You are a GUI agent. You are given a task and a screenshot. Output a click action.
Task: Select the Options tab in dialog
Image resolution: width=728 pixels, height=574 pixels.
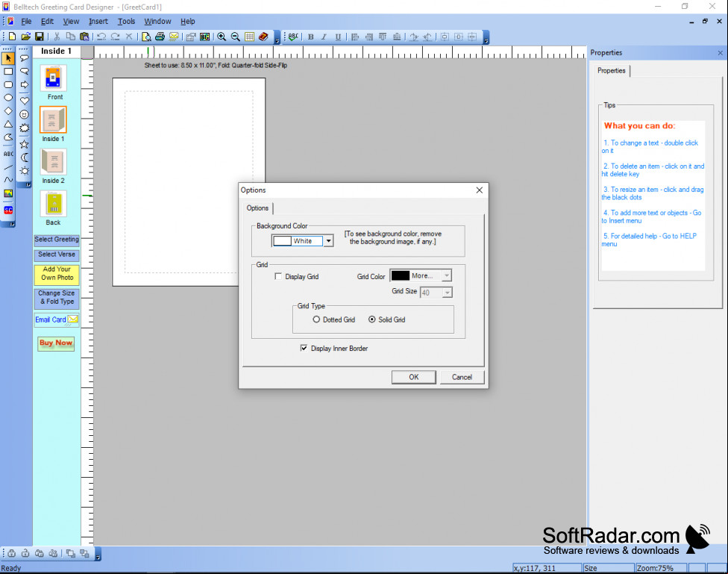(x=257, y=208)
